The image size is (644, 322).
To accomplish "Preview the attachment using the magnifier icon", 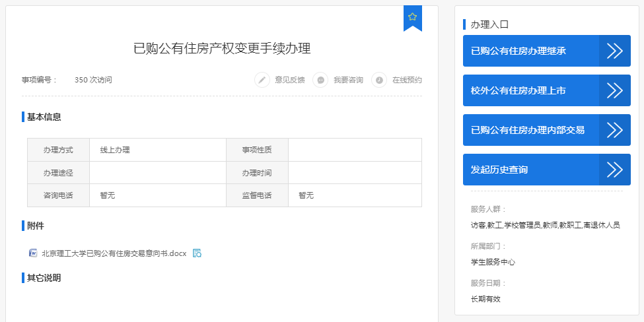I will pyautogui.click(x=197, y=253).
